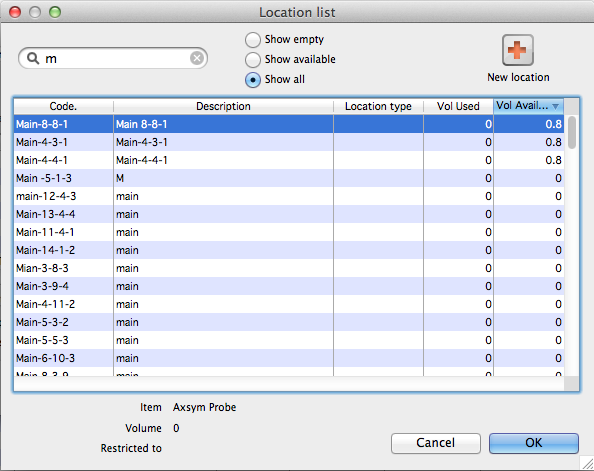
Task: Select the Show all radio button
Action: (253, 80)
